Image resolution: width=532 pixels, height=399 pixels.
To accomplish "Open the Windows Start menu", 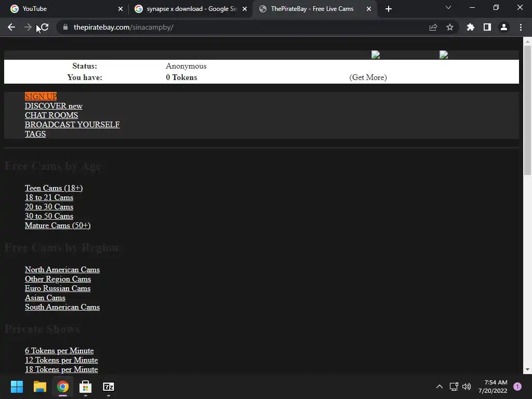I will click(17, 387).
